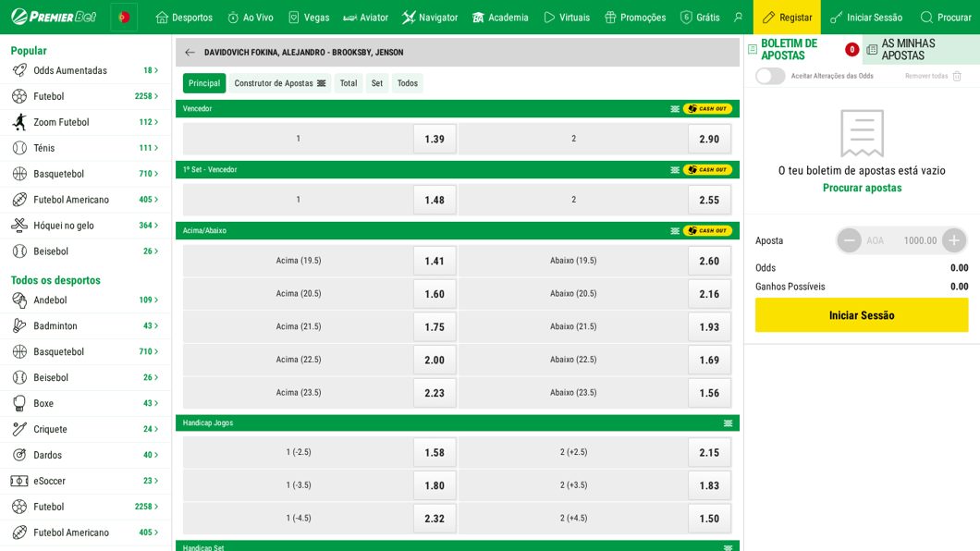Click the empty bet slip receipt icon
This screenshot has height=551, width=980.
[862, 133]
